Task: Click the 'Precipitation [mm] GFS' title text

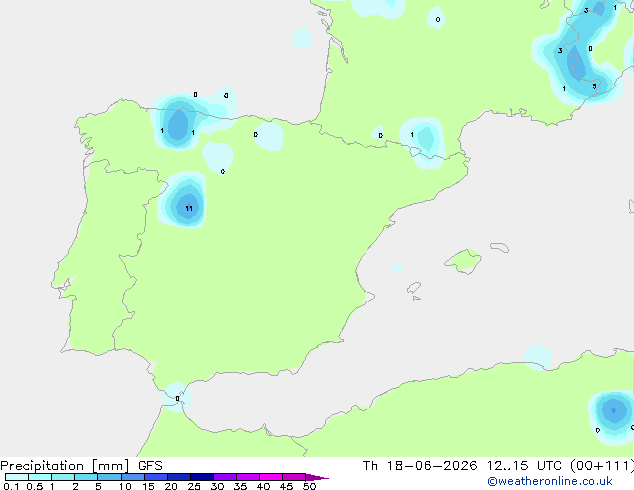Action: tap(81, 466)
